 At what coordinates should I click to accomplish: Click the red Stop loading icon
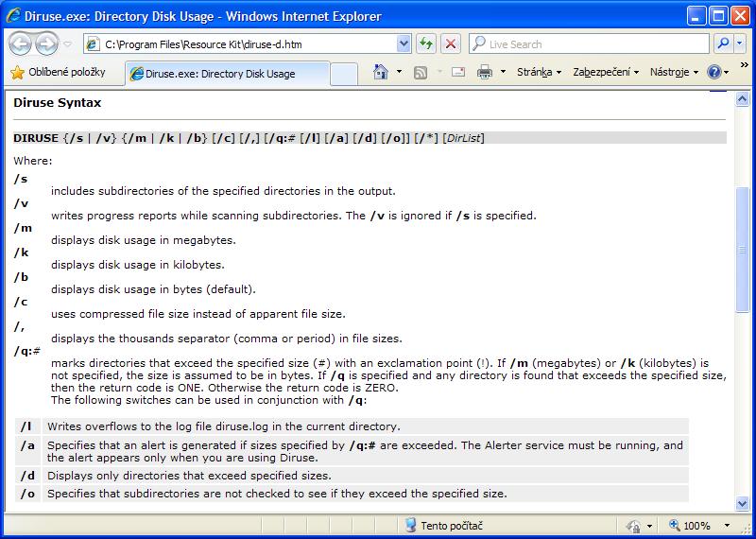451,44
